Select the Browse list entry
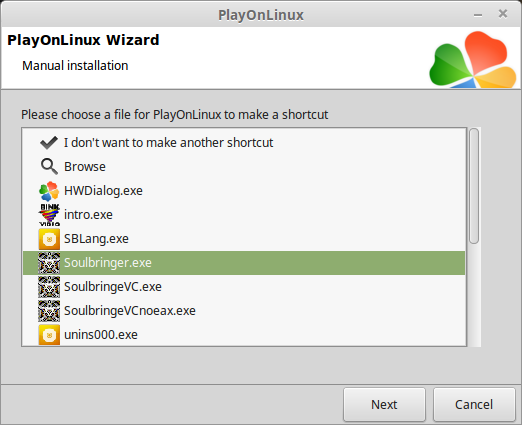 pos(244,166)
